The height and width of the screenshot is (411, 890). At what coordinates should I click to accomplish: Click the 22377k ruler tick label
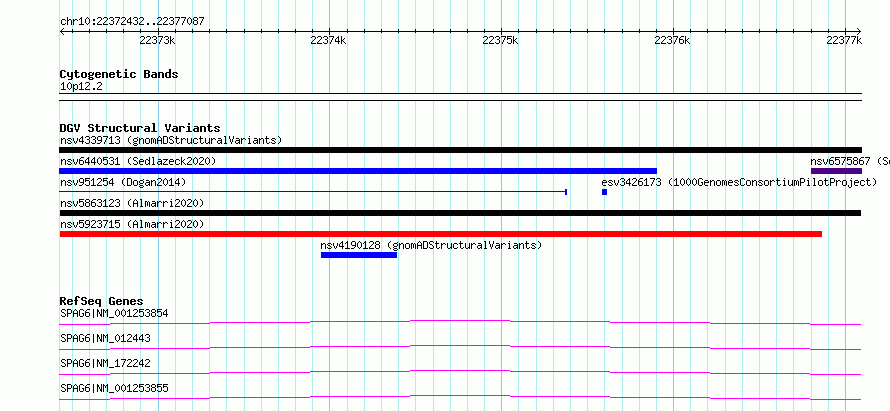(x=844, y=40)
